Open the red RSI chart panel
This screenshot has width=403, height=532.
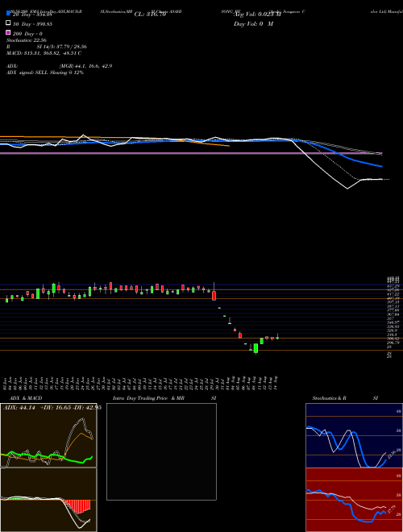(354, 500)
